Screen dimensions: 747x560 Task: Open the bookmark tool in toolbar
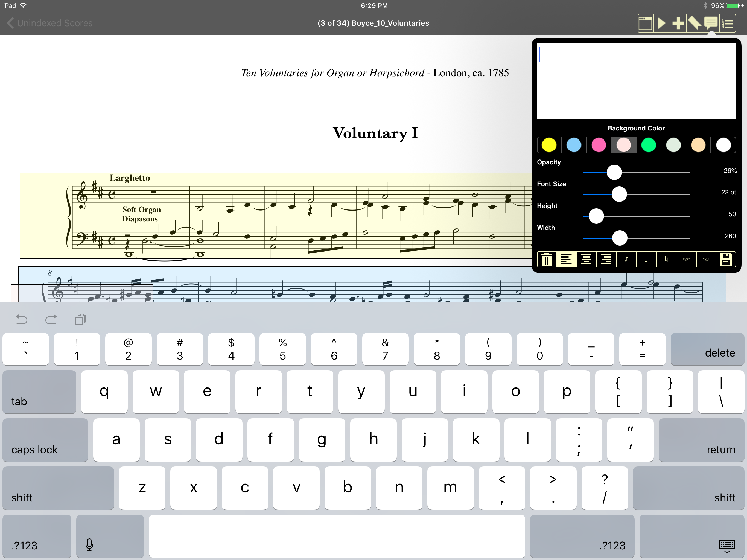[x=694, y=23]
